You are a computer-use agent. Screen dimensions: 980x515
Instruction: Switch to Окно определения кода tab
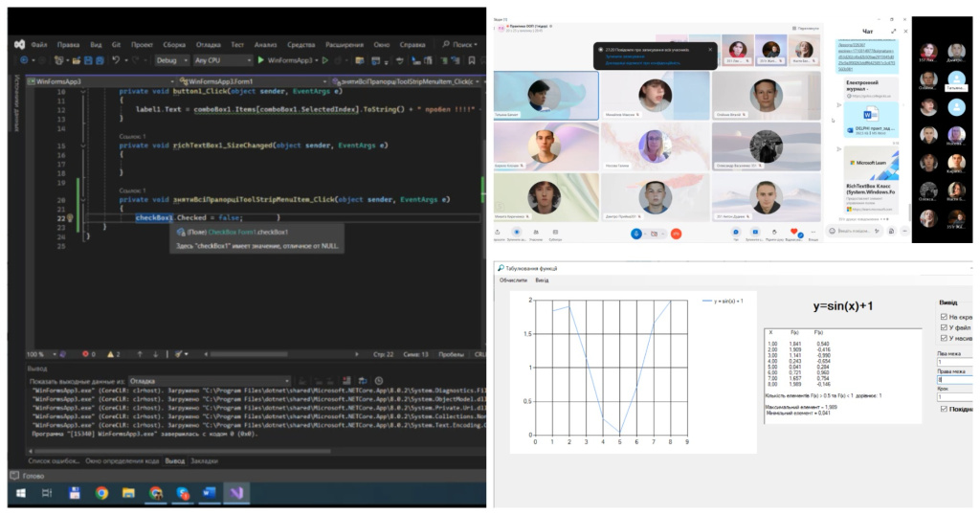pos(122,460)
